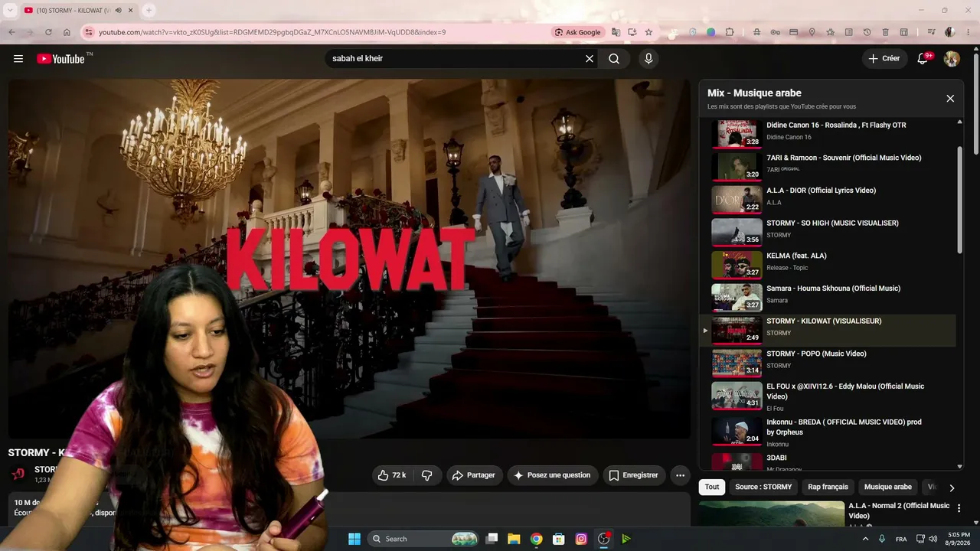This screenshot has height=551, width=980.
Task: Open the Chrome profile avatar
Action: tap(950, 32)
